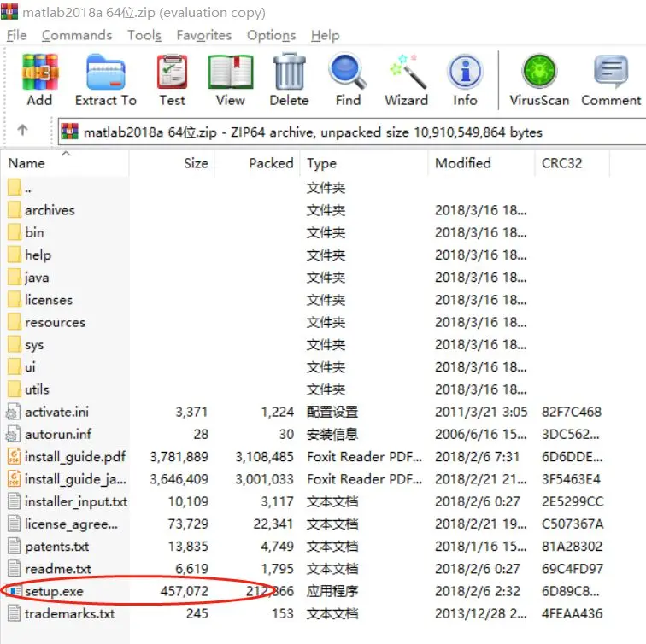Select the help folder icon
Viewport: 646px width, 644px height.
point(14,255)
